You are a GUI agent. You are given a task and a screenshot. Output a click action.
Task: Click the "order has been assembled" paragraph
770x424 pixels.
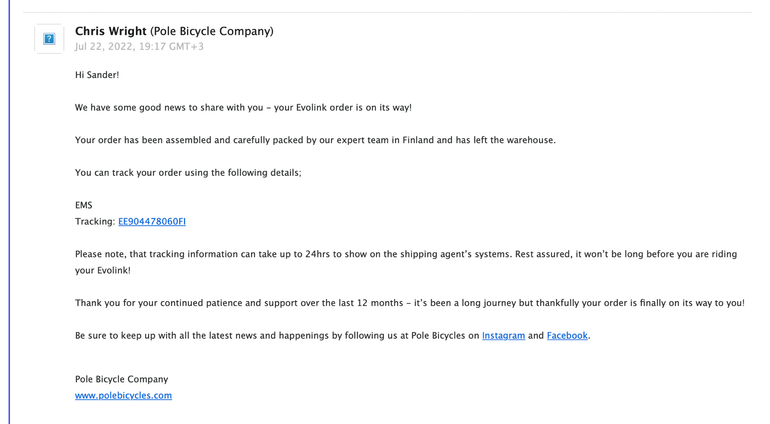point(315,140)
